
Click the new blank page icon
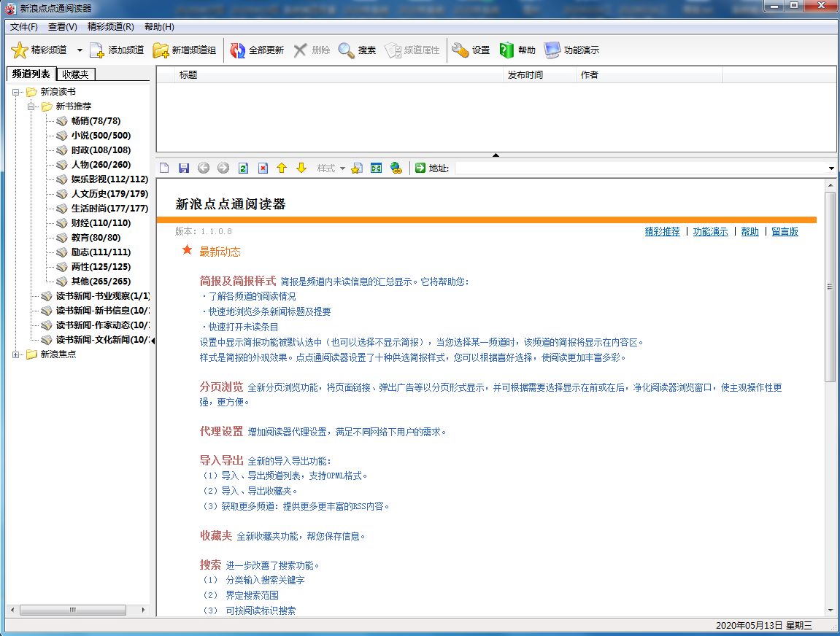tap(164, 168)
